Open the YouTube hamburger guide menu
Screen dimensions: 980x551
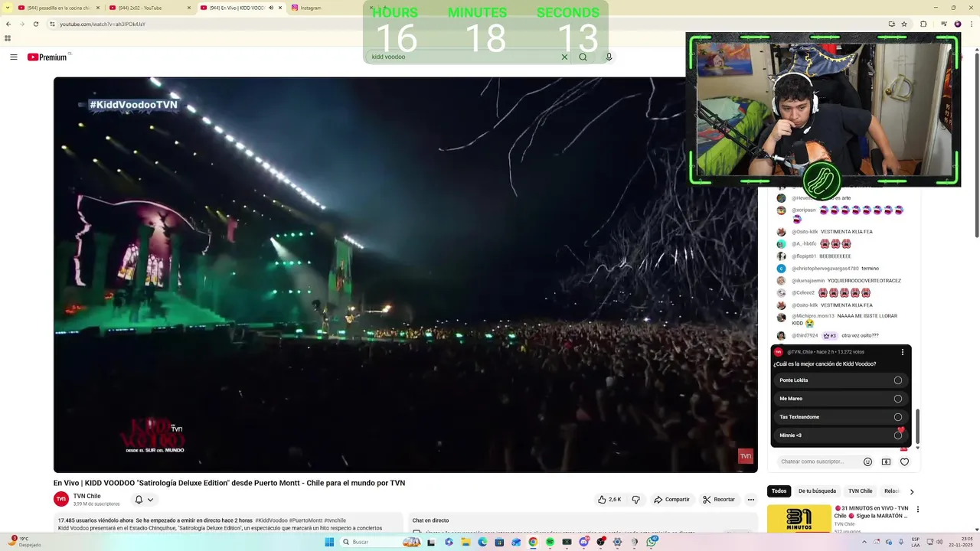coord(13,57)
